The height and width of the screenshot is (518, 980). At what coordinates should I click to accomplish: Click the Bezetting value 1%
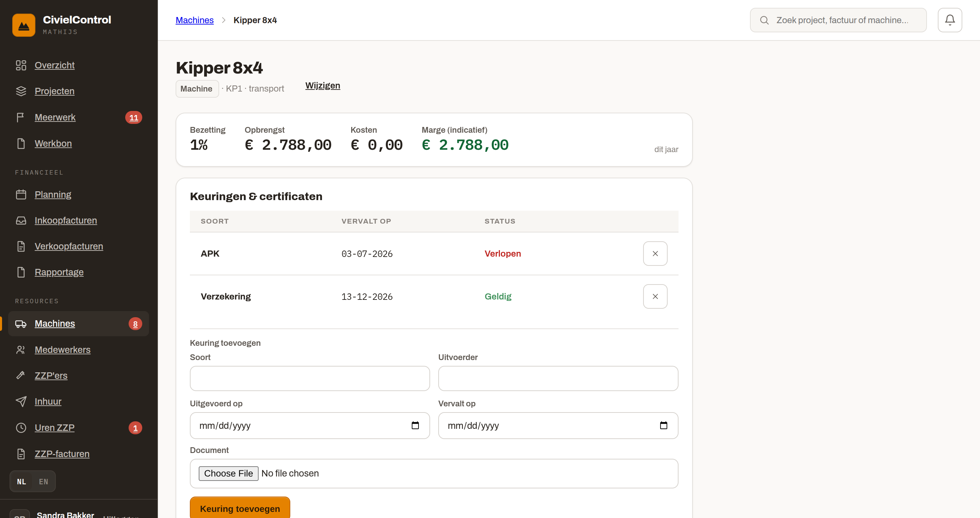pos(199,145)
